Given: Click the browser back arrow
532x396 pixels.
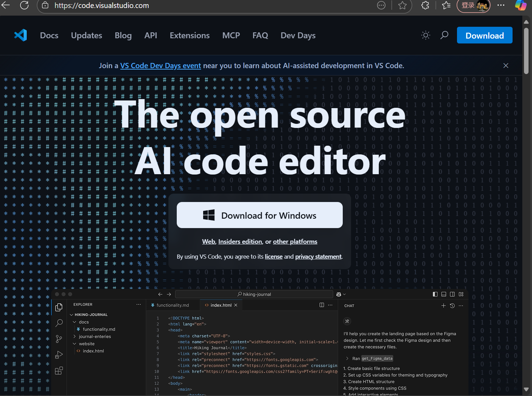Looking at the screenshot, I should point(6,5).
